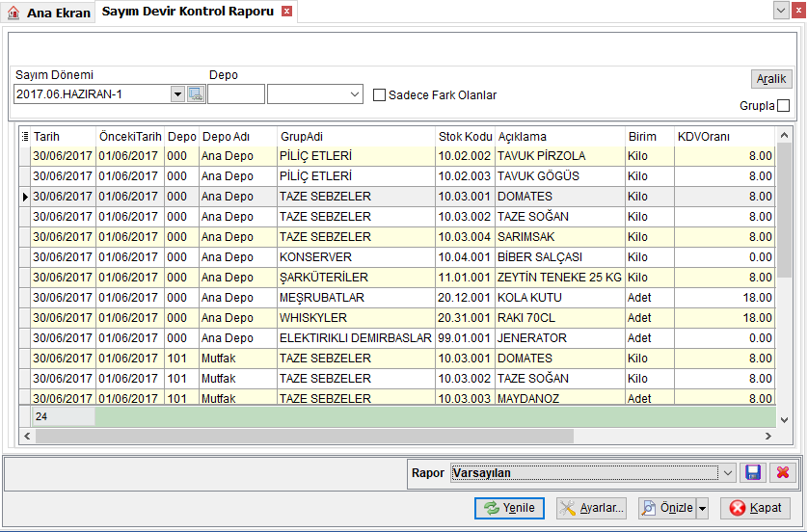This screenshot has width=808, height=532.
Task: Click stock code 10.02.002
Action: click(x=465, y=156)
